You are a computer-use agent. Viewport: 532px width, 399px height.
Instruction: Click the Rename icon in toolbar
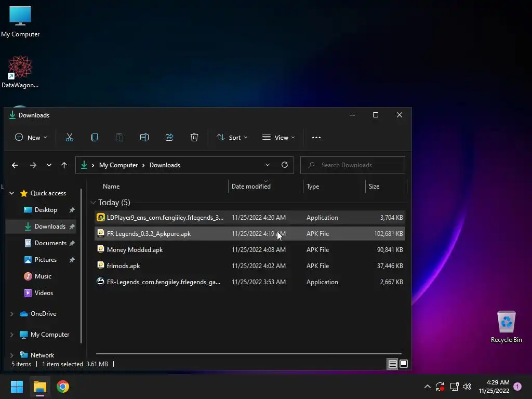point(144,137)
